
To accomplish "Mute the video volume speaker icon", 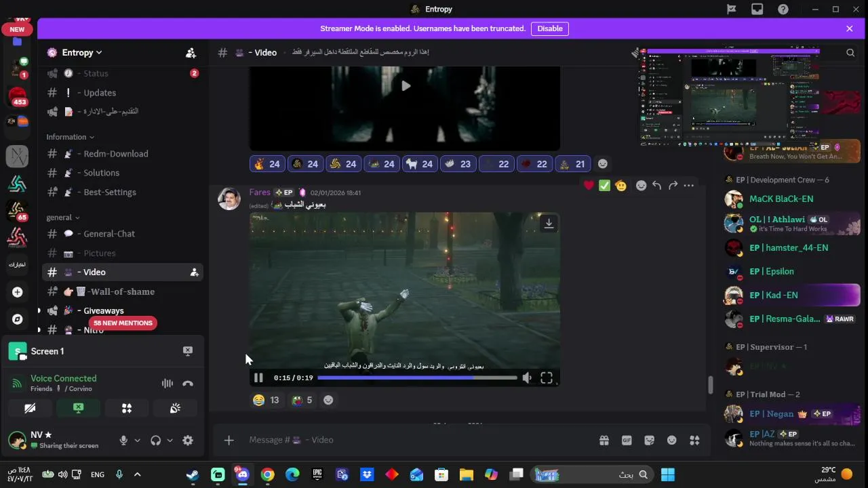I will click(527, 378).
